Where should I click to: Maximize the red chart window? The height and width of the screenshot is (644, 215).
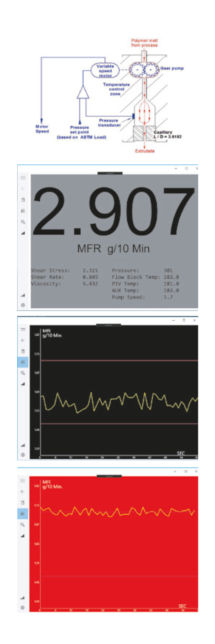pos(186,471)
